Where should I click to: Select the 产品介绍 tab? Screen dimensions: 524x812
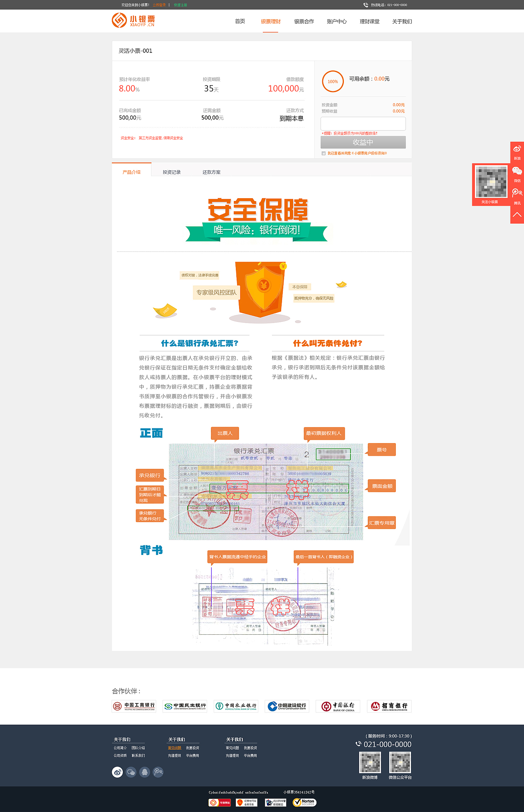(x=131, y=170)
